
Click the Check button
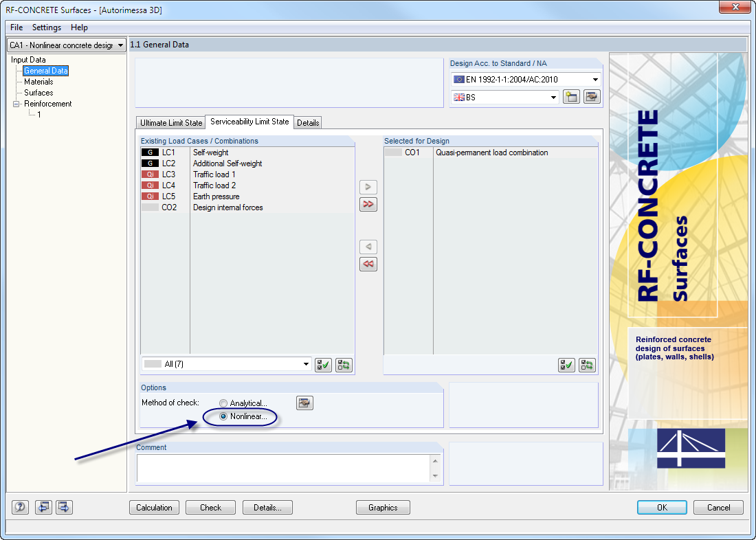[x=211, y=507]
